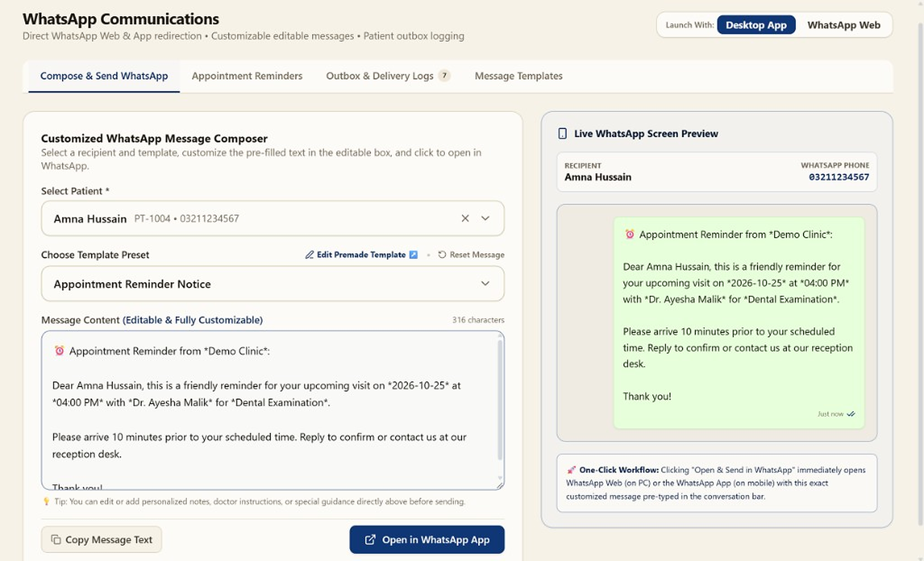Click the alarm clock emoji in the preview bubble
The width and height of the screenshot is (924, 561).
click(629, 234)
